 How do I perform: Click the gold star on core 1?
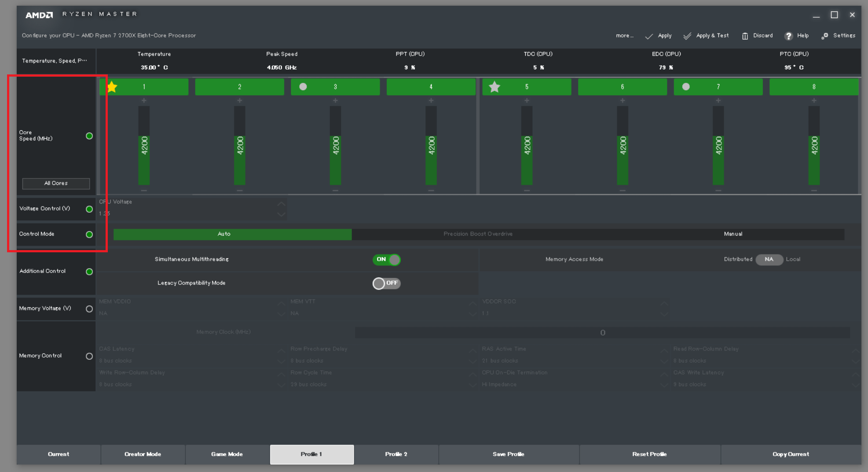(112, 87)
